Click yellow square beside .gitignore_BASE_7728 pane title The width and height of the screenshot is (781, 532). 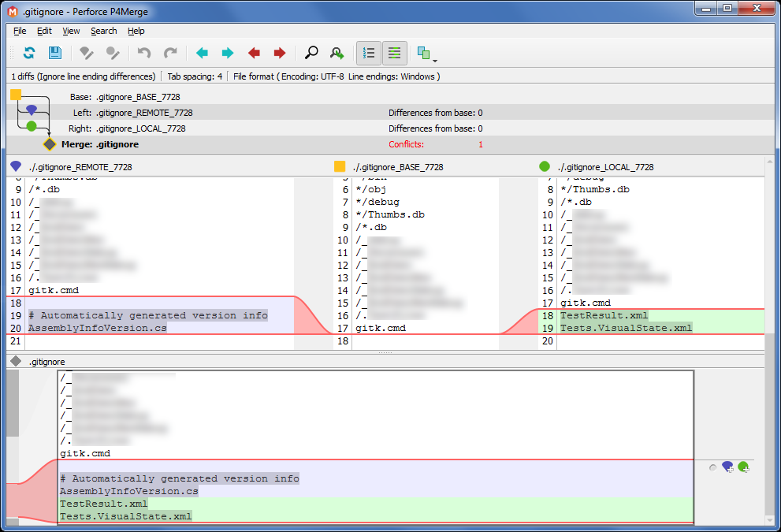340,166
